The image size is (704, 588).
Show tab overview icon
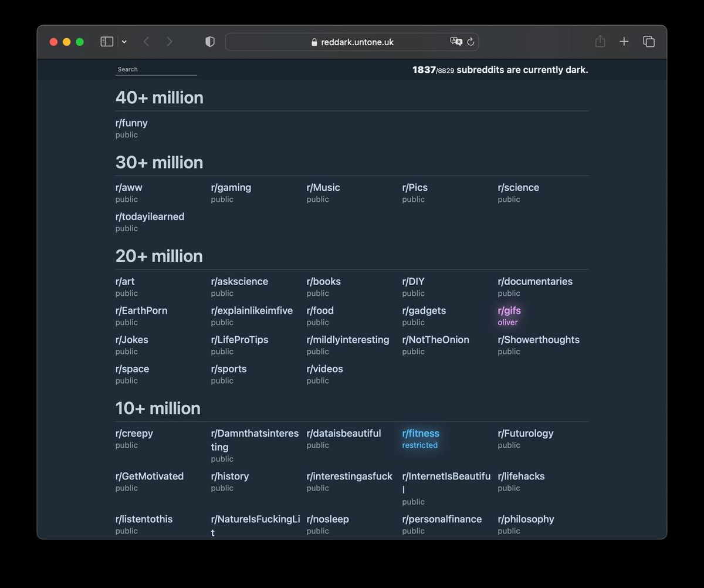coord(649,42)
